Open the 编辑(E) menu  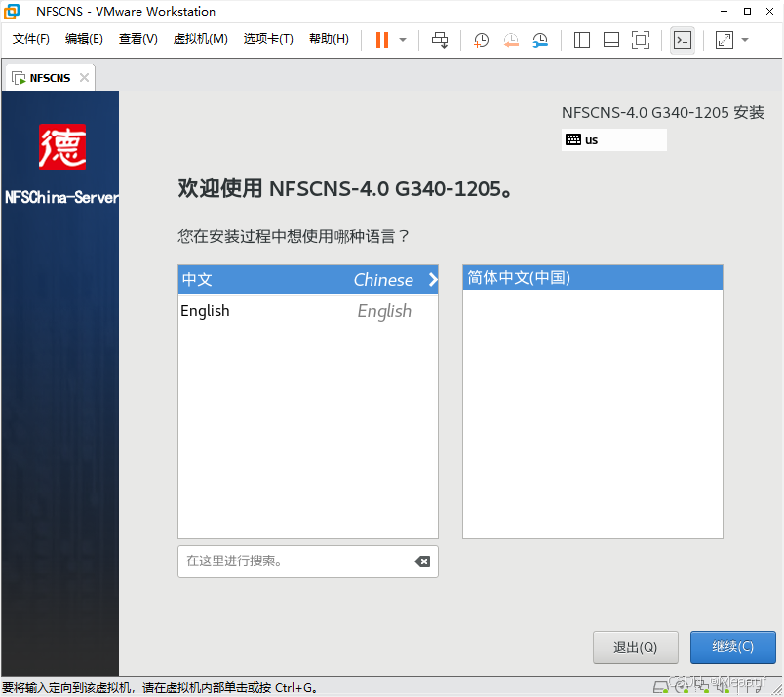tap(84, 39)
